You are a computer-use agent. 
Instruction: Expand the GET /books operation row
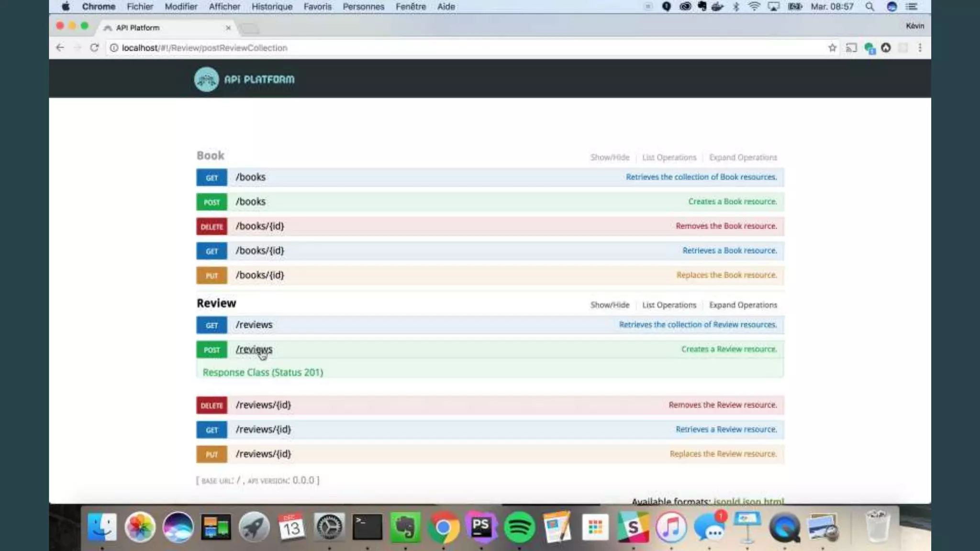tap(250, 177)
